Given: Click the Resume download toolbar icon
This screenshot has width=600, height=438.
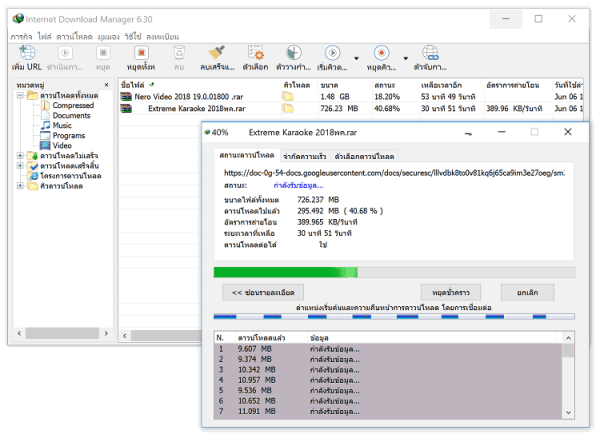Looking at the screenshot, I should [x=65, y=53].
